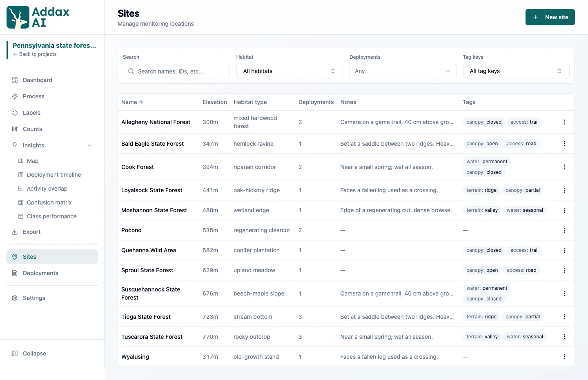Screen dimensions: 588x380
Task: Click the New site button
Action: point(550,17)
